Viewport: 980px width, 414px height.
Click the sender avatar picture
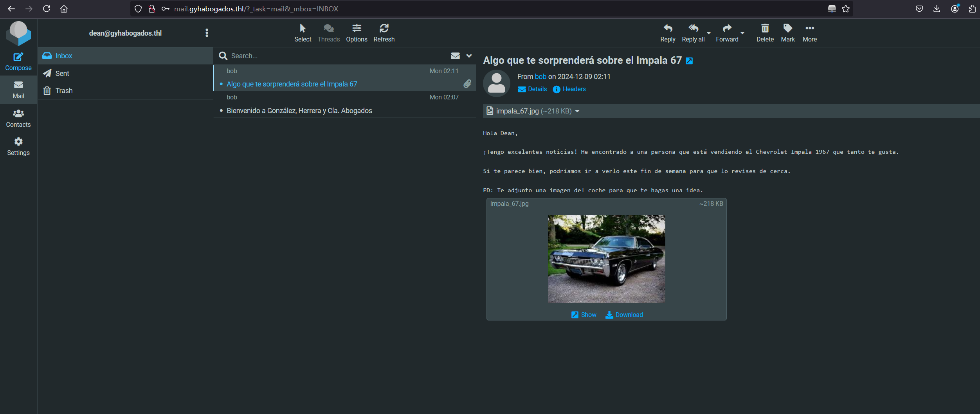tap(497, 83)
